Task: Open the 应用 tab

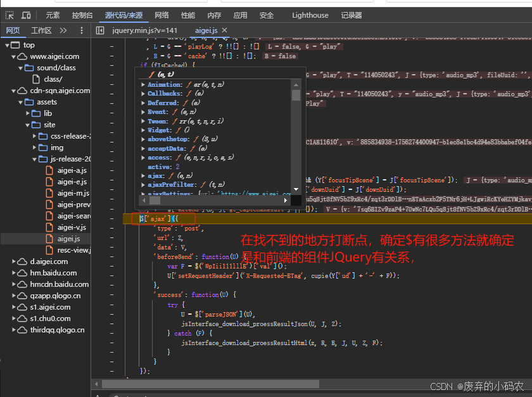Action: [x=240, y=15]
